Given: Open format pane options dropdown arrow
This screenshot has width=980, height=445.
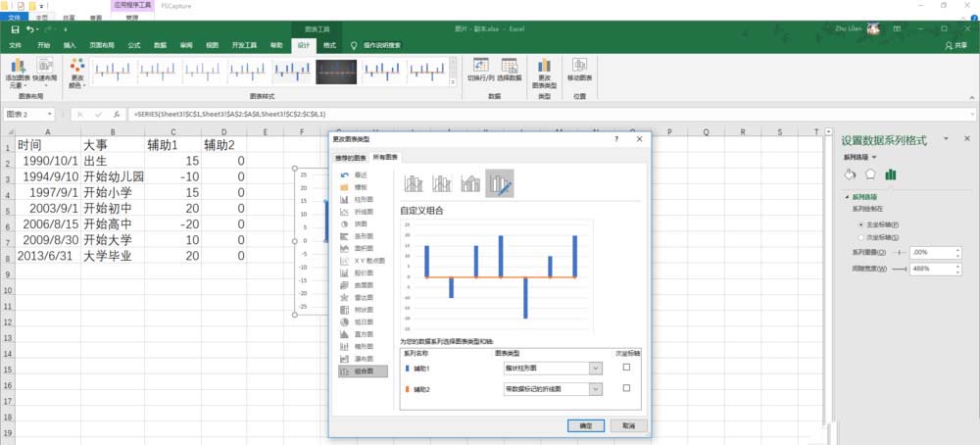Looking at the screenshot, I should point(947,139).
